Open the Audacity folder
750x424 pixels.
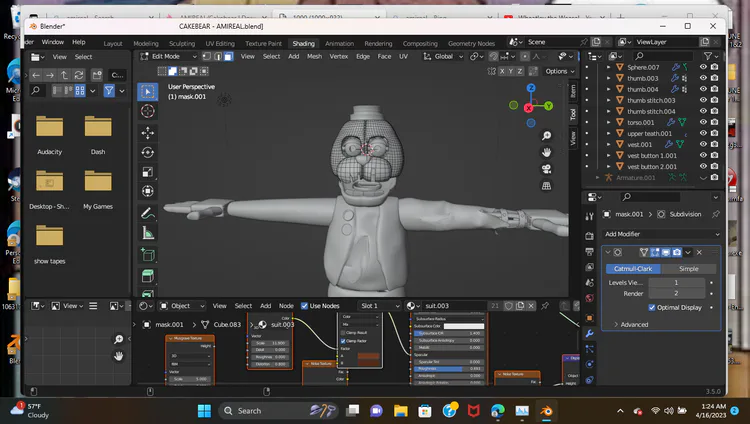[50, 135]
